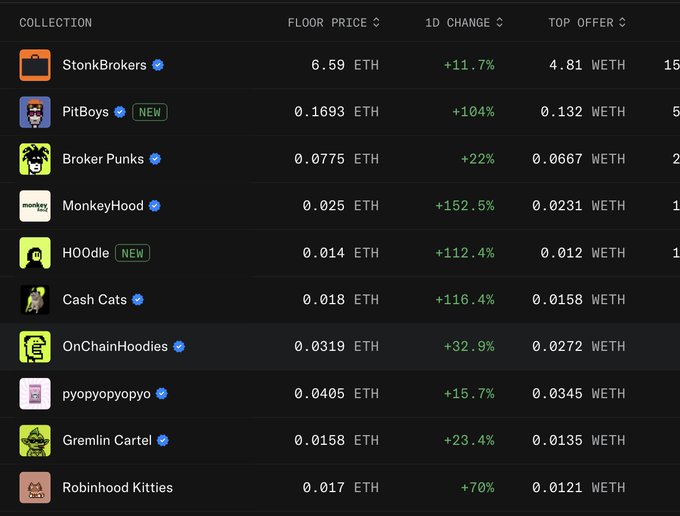680x516 pixels.
Task: Click the verified badge beside StonkBrokers
Action: tap(158, 65)
